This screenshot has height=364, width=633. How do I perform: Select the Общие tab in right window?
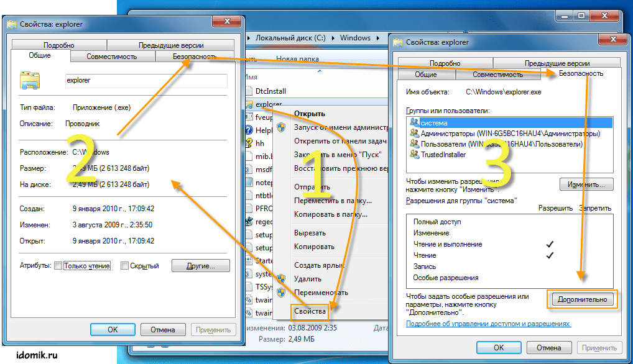[426, 75]
